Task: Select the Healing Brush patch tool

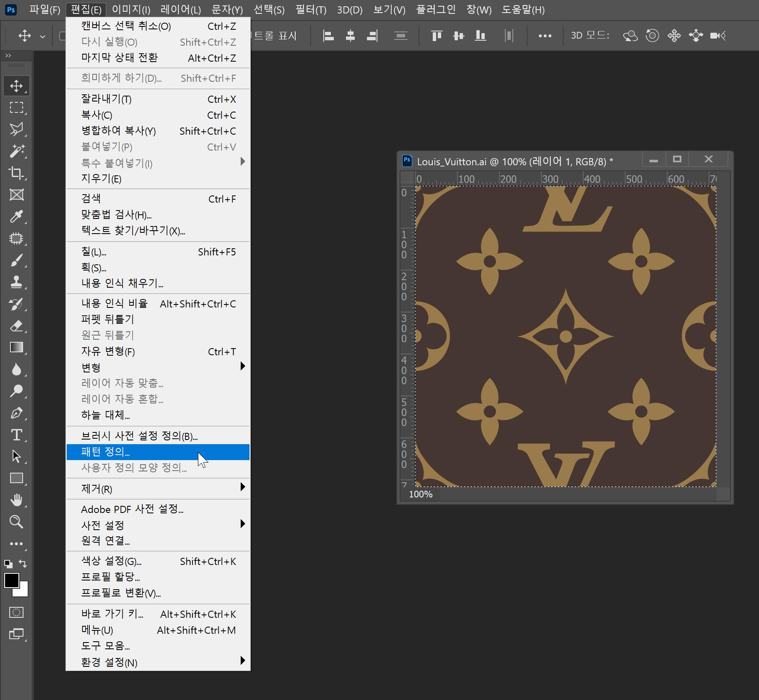Action: pos(16,238)
